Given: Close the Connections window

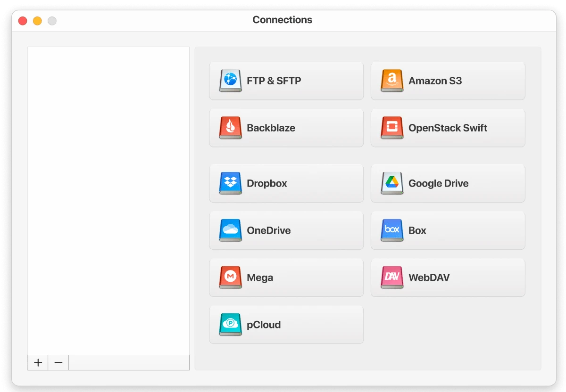Looking at the screenshot, I should pos(22,21).
